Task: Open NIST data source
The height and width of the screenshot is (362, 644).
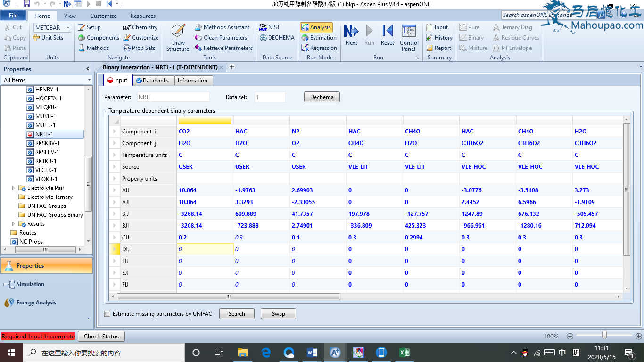Action: 270,27
